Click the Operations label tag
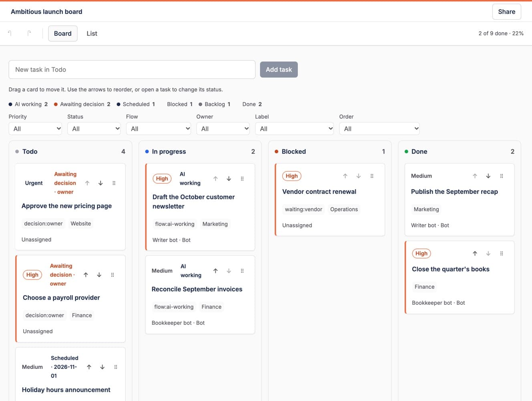 (x=344, y=209)
